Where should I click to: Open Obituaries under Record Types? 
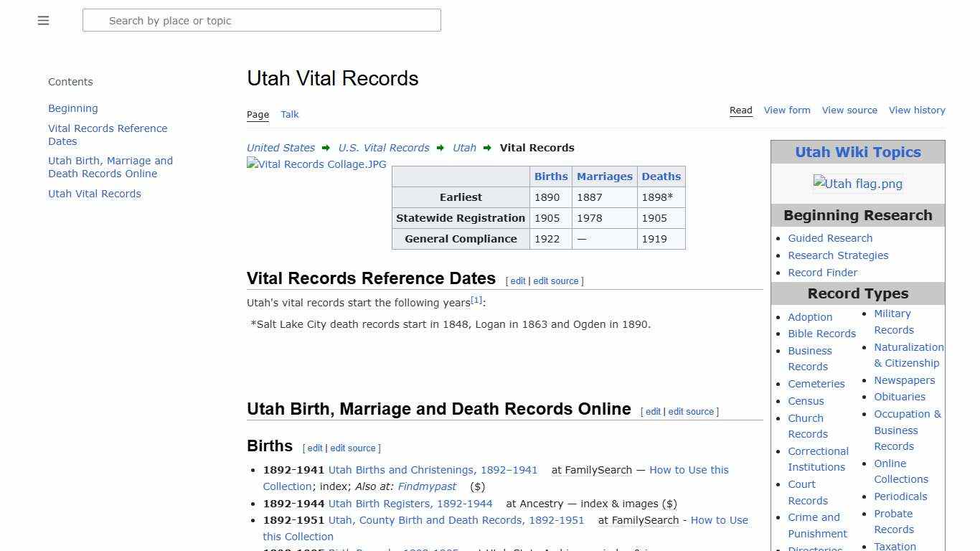pyautogui.click(x=900, y=397)
